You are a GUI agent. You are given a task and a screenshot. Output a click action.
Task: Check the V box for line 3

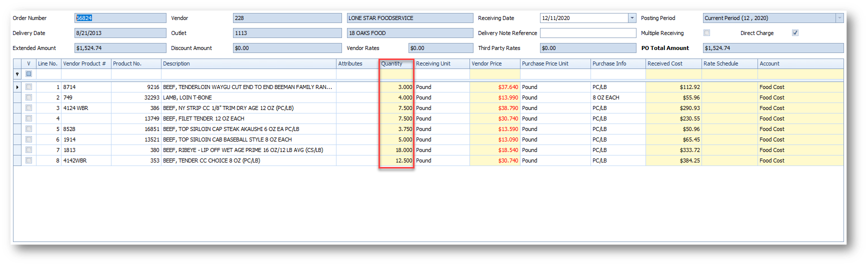tap(28, 108)
